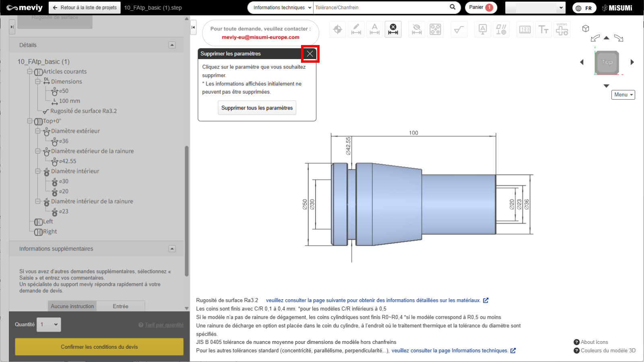Click the hide dimensions eye icon

point(417,29)
